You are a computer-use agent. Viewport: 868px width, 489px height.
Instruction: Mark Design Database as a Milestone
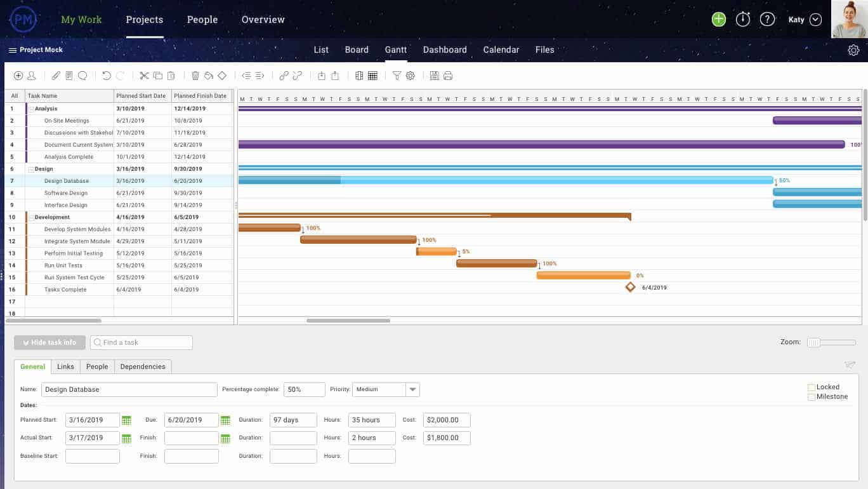click(x=811, y=397)
